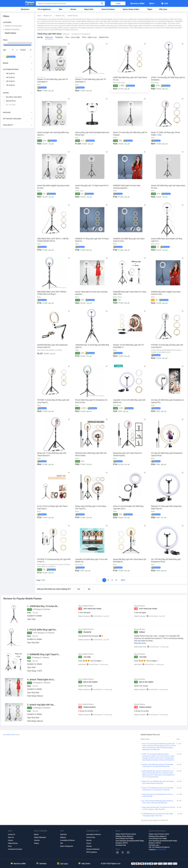Open Gift Cards footer icon

[58, 863]
